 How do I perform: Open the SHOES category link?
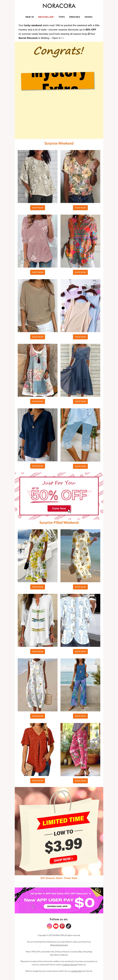89,17
